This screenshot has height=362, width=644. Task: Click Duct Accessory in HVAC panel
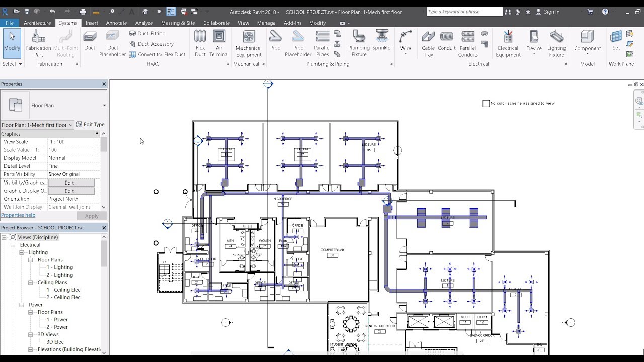click(x=151, y=44)
